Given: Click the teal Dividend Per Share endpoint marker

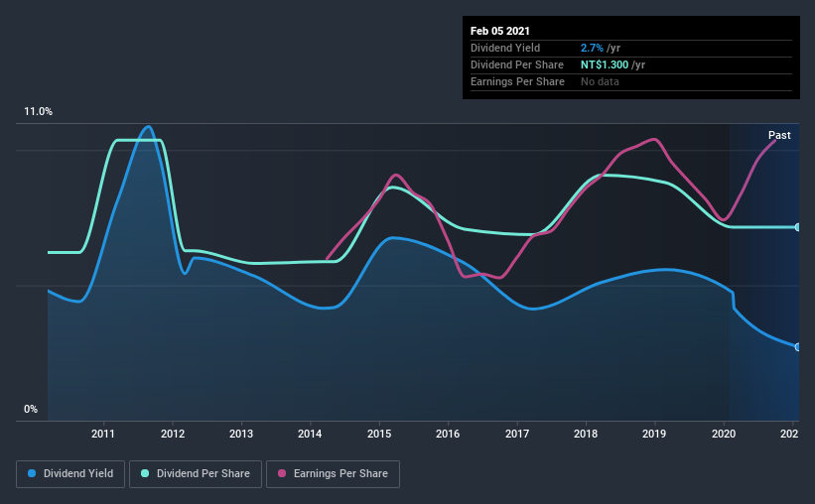Looking at the screenshot, I should point(797,227).
